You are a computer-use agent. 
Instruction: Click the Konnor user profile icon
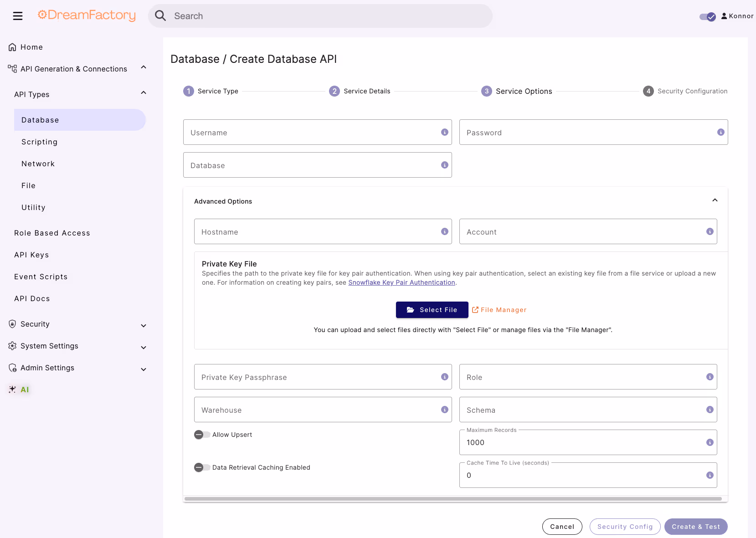[x=724, y=16]
